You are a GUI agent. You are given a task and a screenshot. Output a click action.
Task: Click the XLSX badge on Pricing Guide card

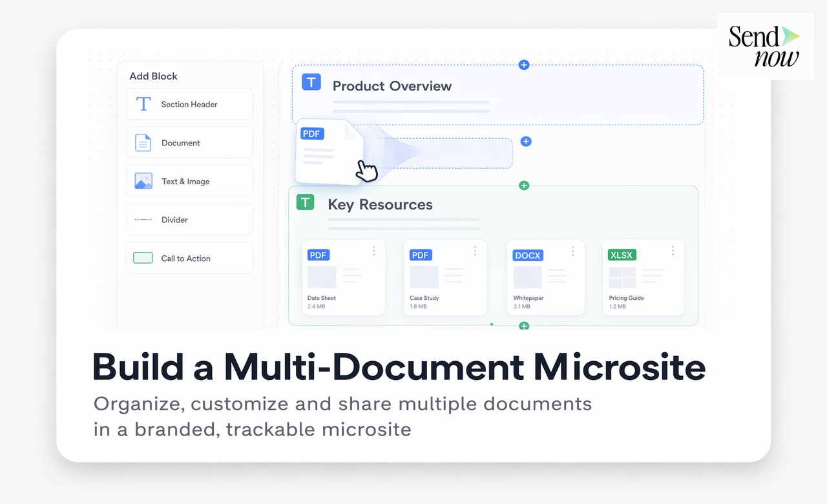click(x=622, y=255)
